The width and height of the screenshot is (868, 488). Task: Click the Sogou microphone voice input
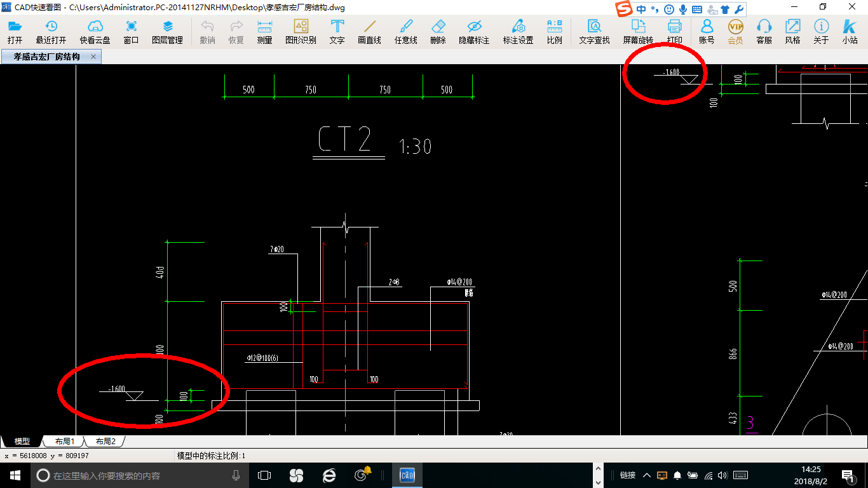(x=683, y=10)
